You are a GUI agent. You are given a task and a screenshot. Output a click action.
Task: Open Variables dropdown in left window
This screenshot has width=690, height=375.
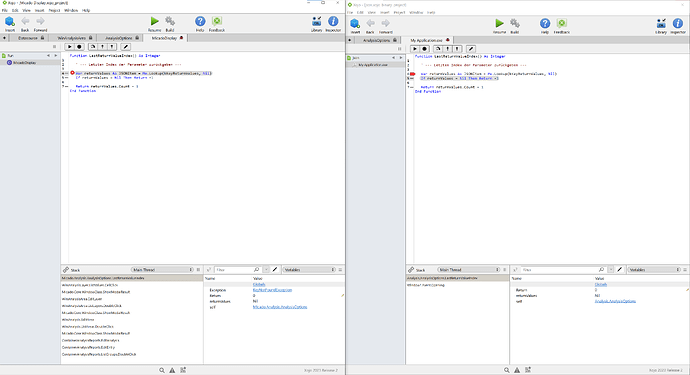309,269
